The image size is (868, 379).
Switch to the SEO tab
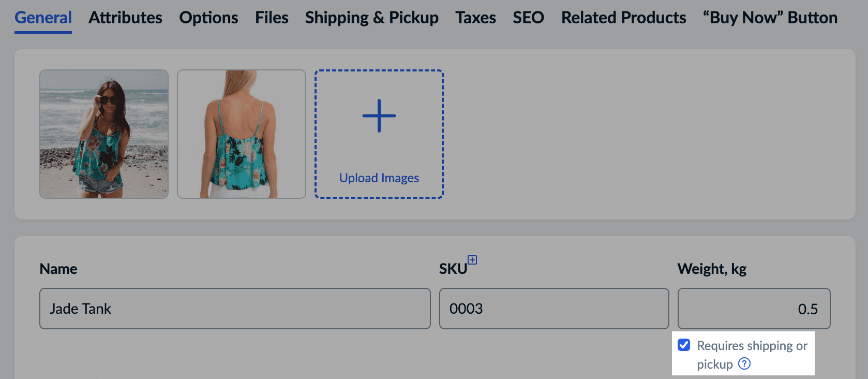coord(528,18)
